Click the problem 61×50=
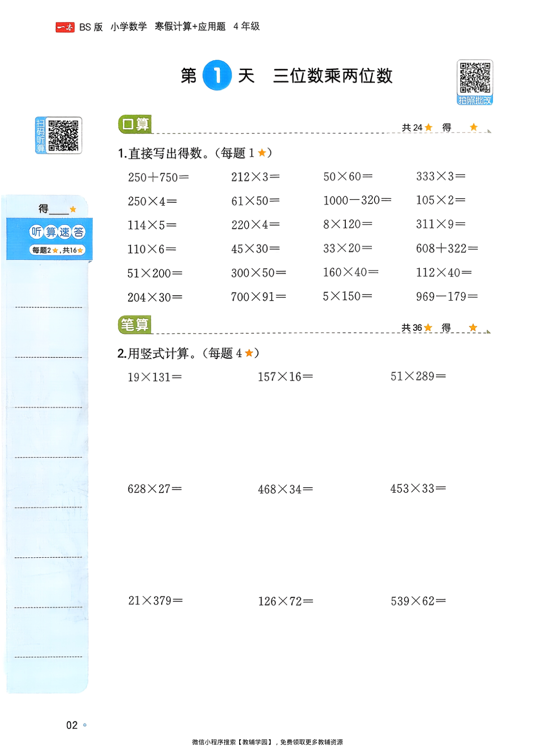535x756 pixels. (x=255, y=200)
